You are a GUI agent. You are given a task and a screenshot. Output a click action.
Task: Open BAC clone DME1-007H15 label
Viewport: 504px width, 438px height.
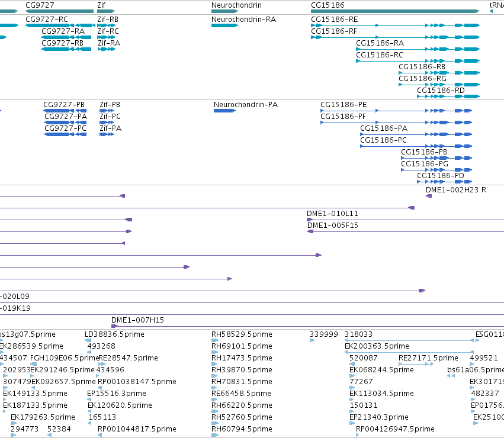(x=137, y=320)
